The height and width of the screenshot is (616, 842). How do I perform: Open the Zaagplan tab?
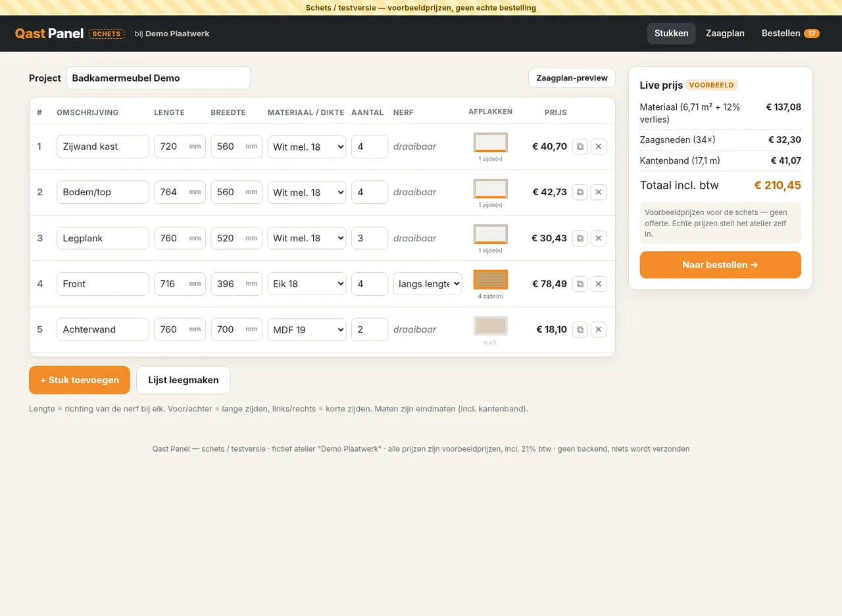click(x=725, y=34)
